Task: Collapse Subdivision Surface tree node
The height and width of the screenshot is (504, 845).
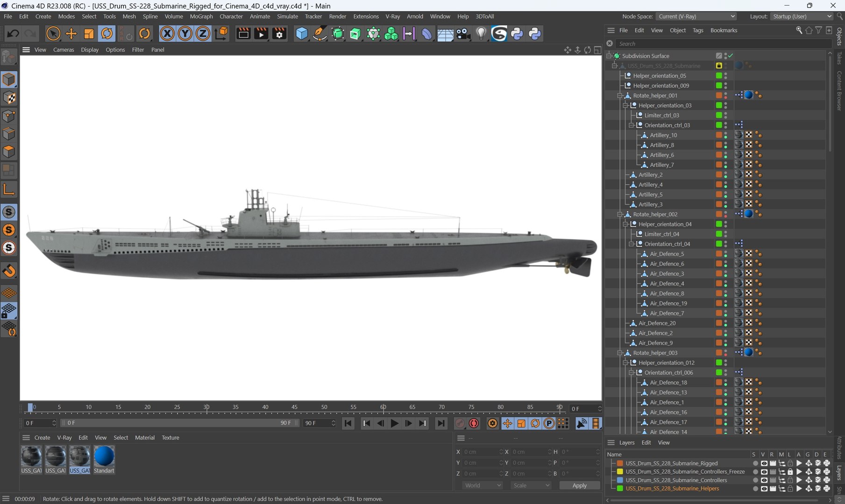Action: point(609,56)
